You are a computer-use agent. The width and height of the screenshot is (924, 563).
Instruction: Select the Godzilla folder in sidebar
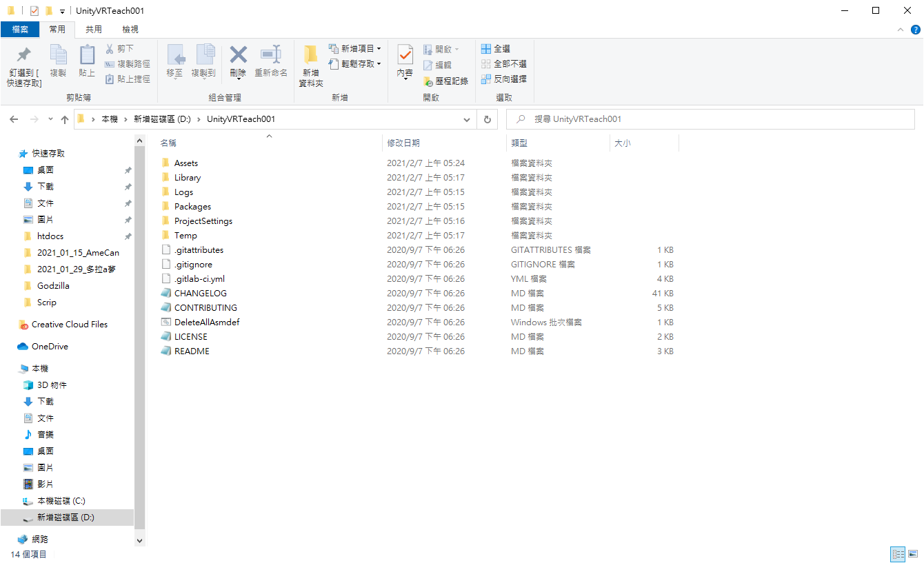[x=53, y=286]
